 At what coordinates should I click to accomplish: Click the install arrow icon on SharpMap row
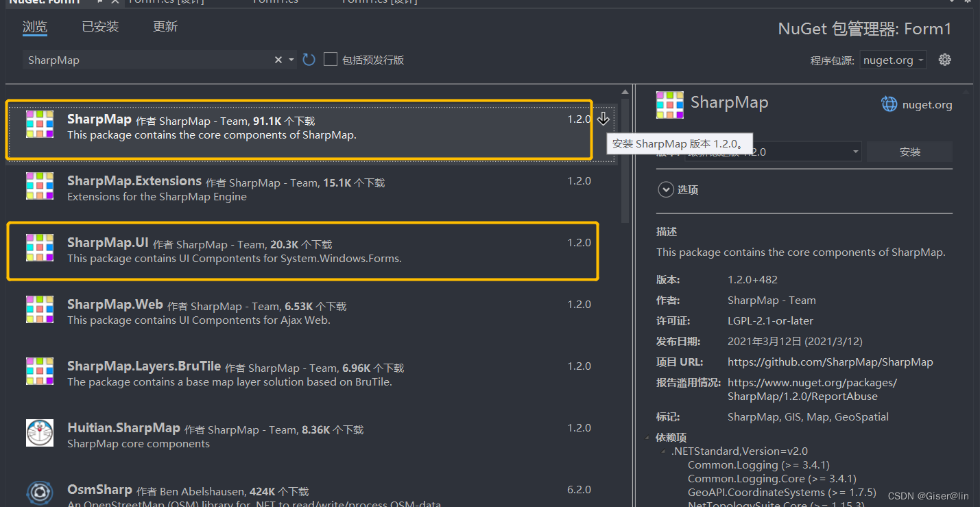[603, 118]
